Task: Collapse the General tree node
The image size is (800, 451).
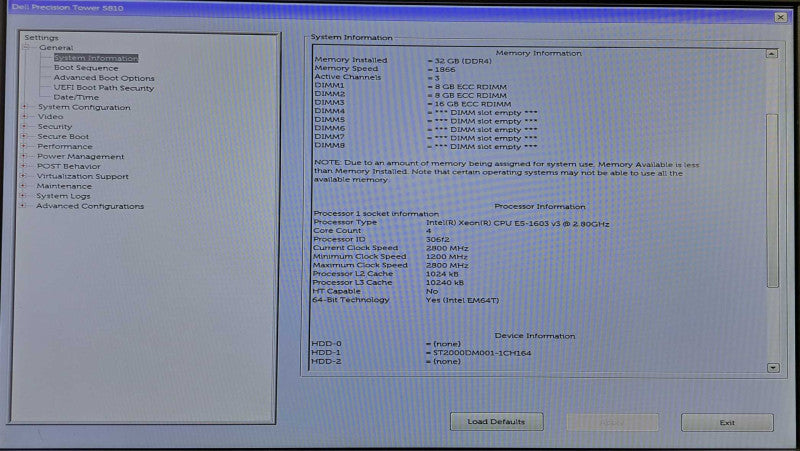Action: tap(26, 47)
